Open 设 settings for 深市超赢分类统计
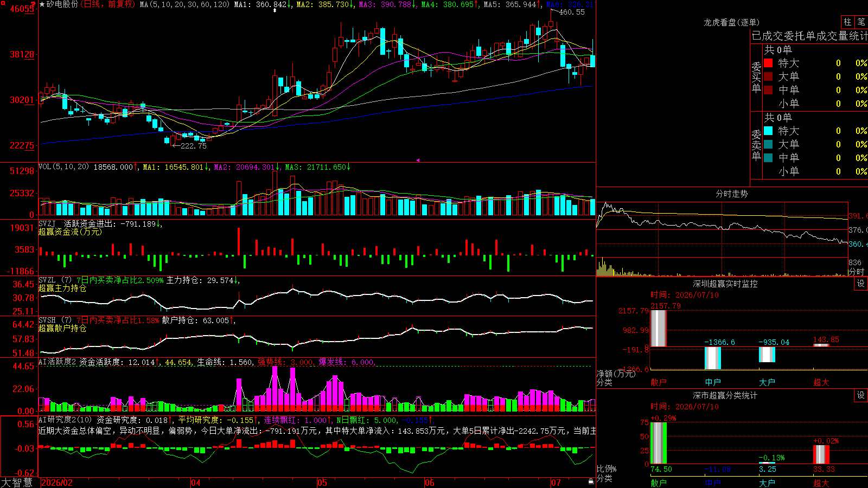 (x=861, y=395)
